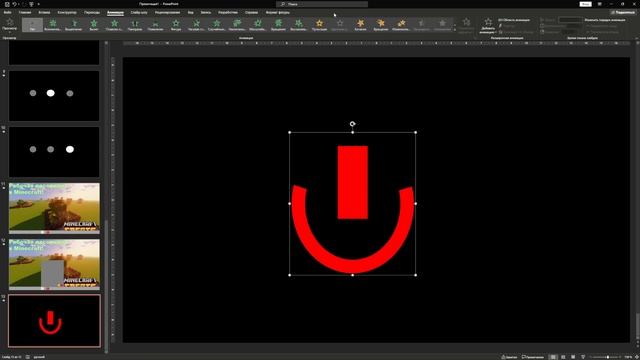This screenshot has width=640, height=360.
Task: Open the File (Файл) tab
Action: tap(8, 13)
